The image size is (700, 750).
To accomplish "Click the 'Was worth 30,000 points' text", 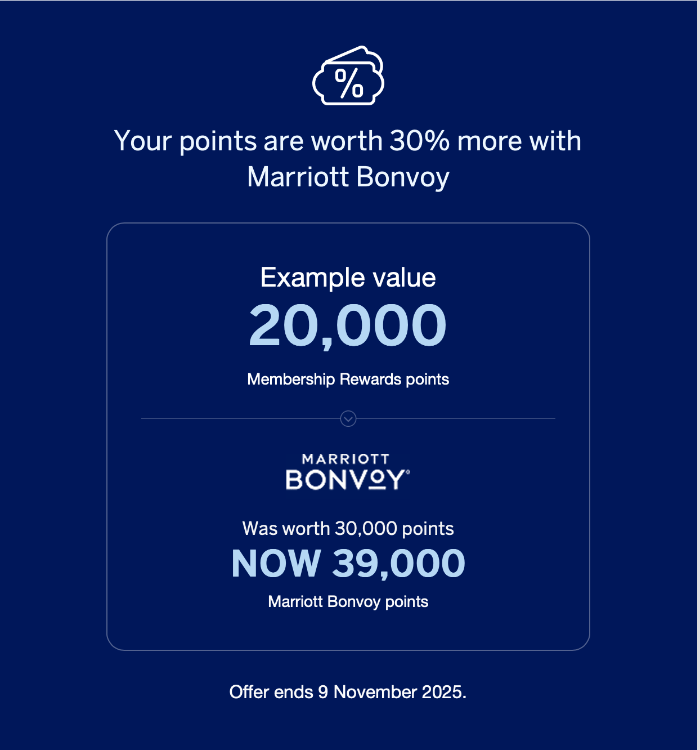I will (x=348, y=529).
